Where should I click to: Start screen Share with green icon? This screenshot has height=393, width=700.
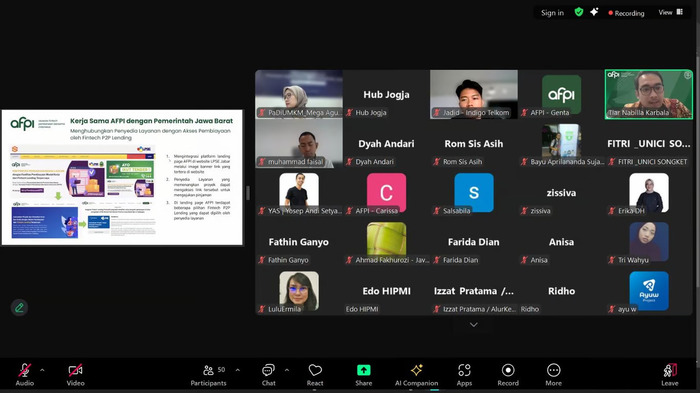pyautogui.click(x=363, y=375)
